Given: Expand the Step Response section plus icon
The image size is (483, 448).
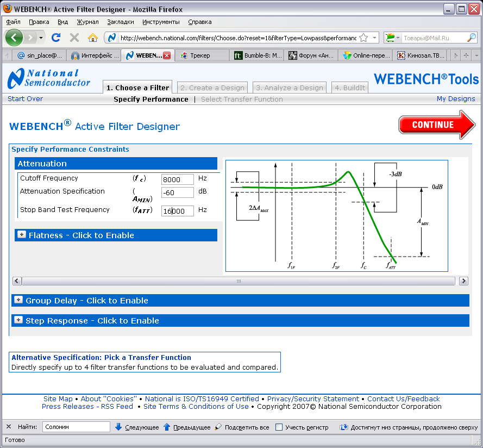Looking at the screenshot, I should coord(18,320).
